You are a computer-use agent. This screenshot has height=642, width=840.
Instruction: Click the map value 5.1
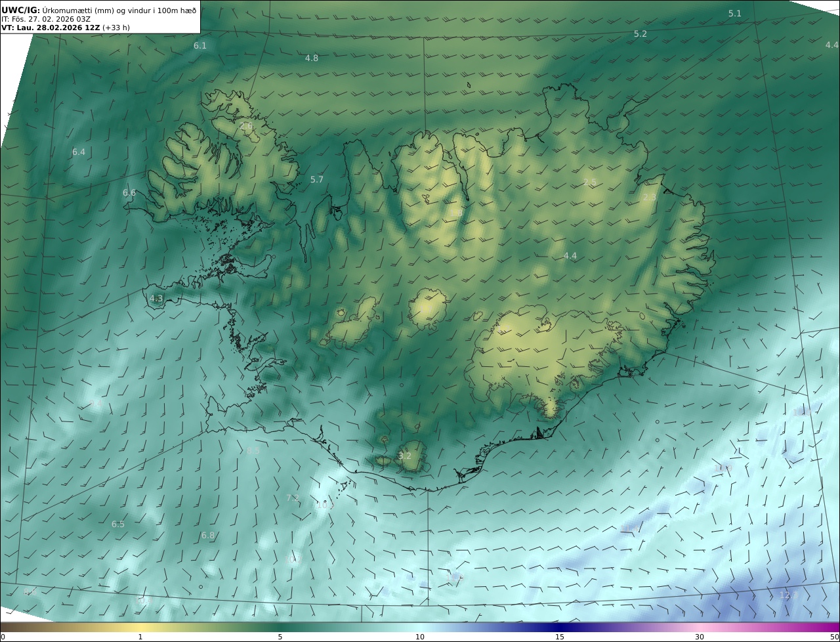(735, 14)
